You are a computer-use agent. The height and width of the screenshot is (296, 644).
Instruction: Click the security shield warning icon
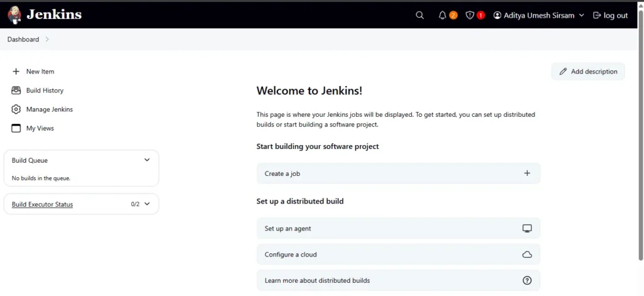tap(470, 15)
